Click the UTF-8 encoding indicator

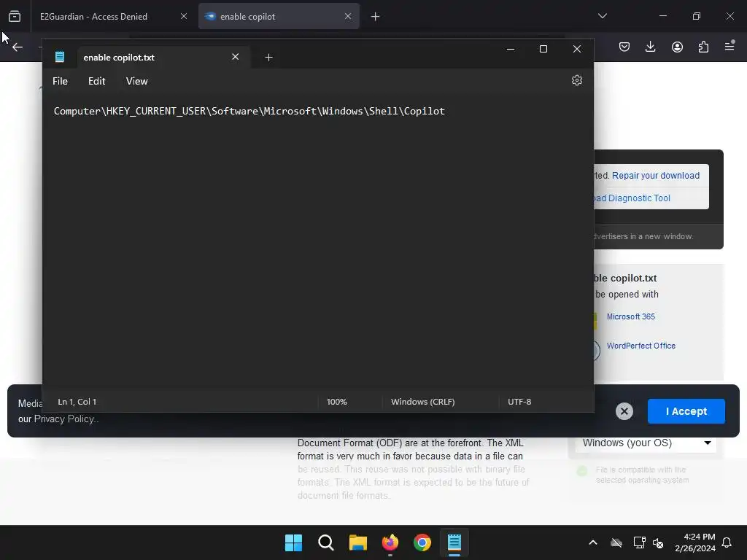point(519,402)
